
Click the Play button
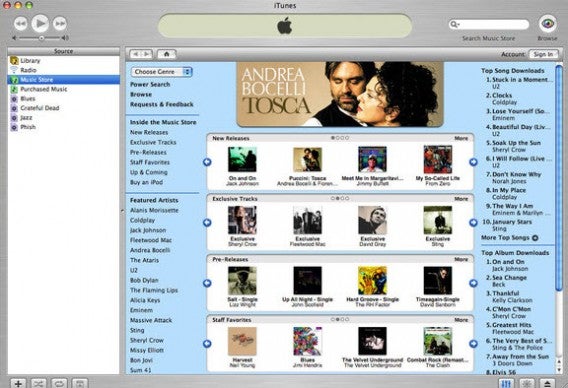(40, 24)
